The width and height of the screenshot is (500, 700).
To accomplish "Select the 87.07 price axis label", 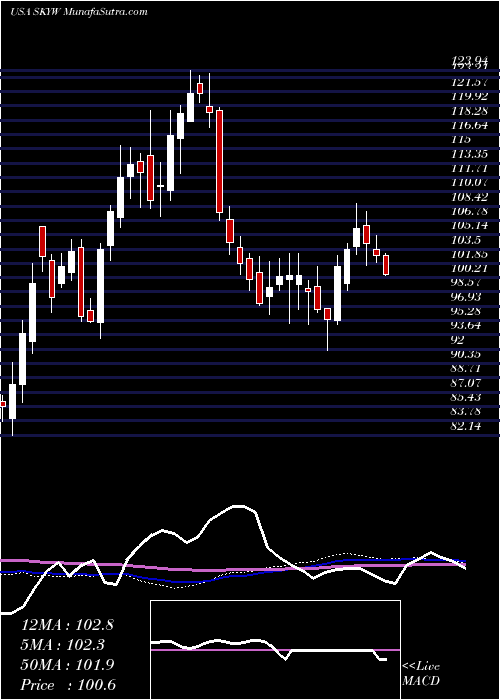I will click(467, 383).
